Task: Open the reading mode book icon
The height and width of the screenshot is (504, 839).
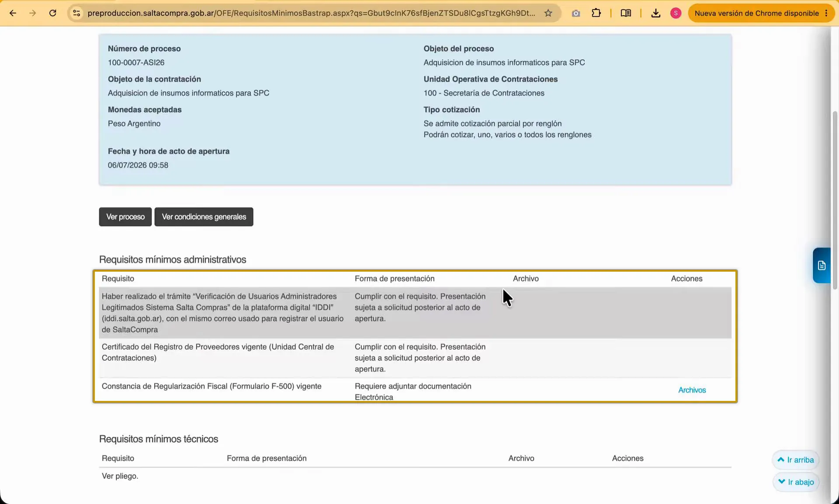Action: [626, 13]
